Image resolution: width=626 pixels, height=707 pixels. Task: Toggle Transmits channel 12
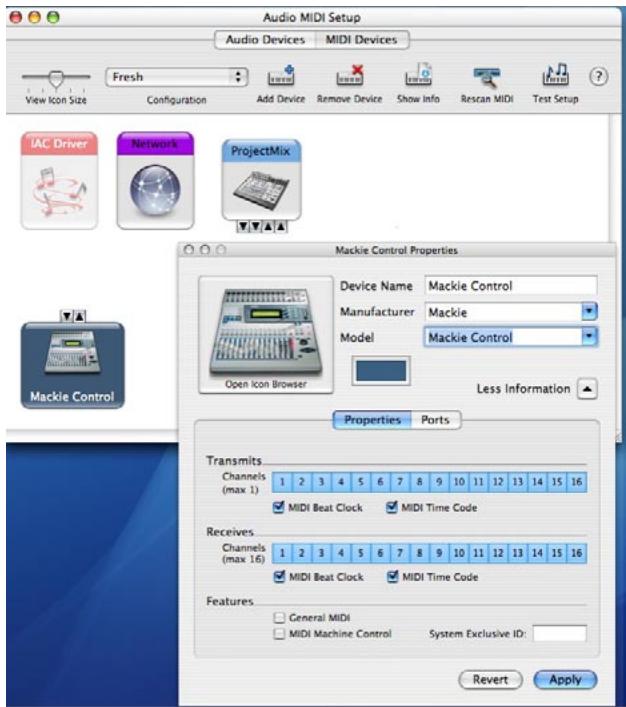pyautogui.click(x=498, y=482)
